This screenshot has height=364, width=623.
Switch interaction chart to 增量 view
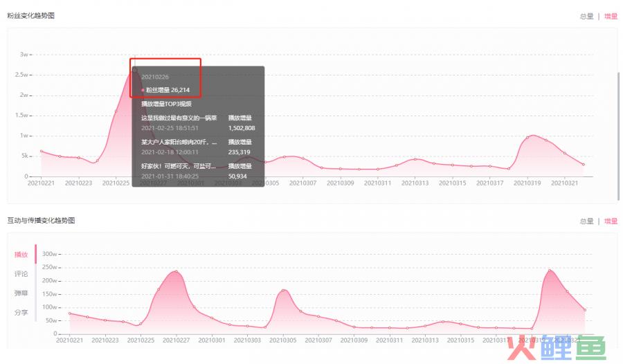pos(611,221)
